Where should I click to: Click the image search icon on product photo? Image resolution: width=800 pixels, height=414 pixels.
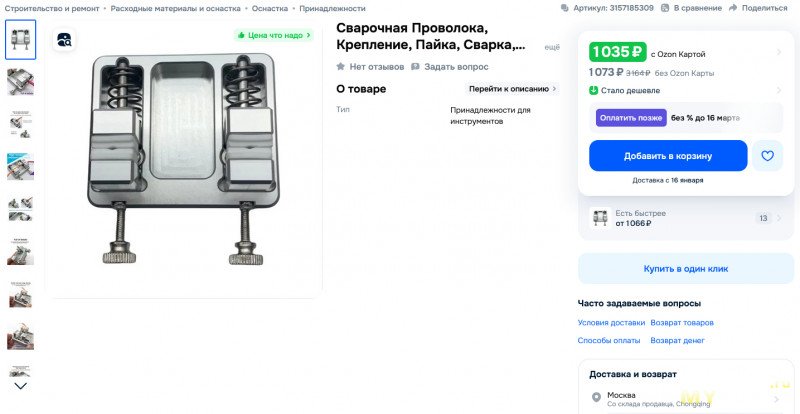point(64,40)
